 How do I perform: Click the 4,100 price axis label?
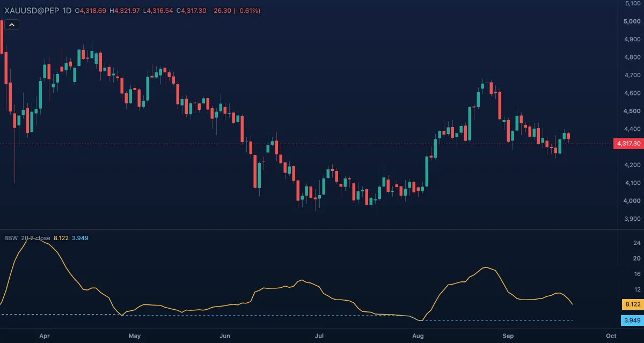pyautogui.click(x=633, y=183)
